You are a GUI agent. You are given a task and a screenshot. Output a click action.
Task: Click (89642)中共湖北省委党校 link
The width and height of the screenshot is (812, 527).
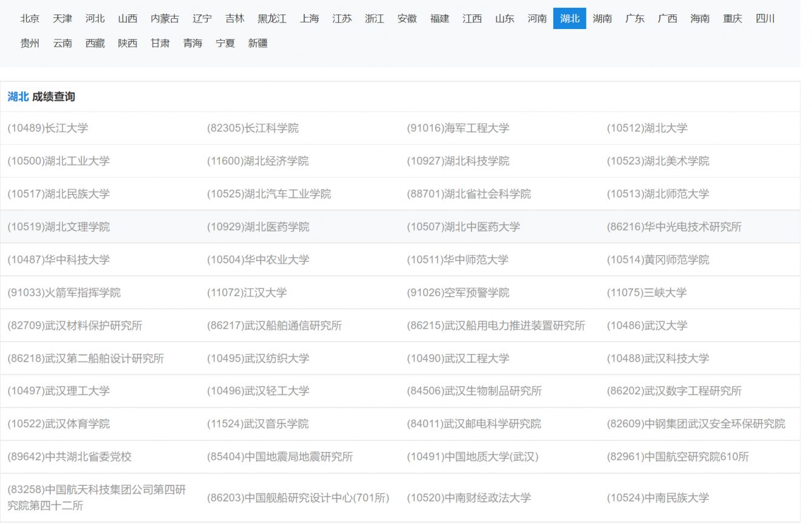coord(70,456)
